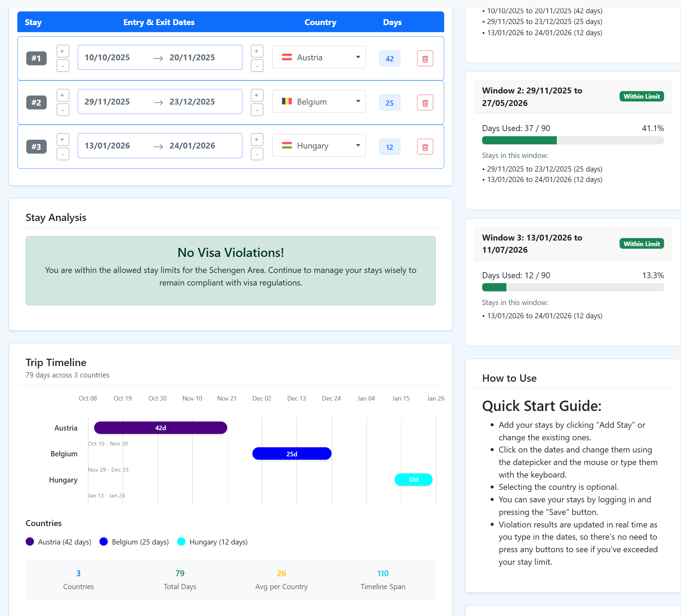Open the Austria country dropdown
This screenshot has height=616, width=681.
[x=319, y=58]
